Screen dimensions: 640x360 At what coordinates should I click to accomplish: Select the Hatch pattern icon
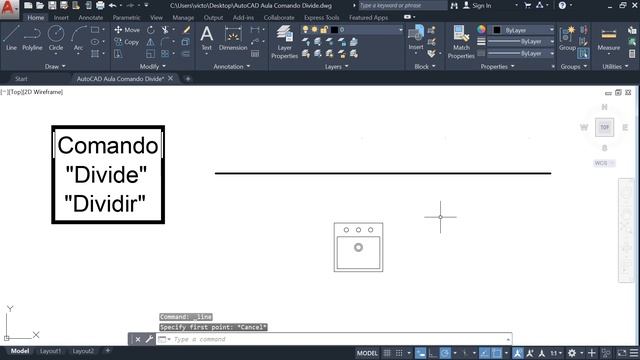click(x=95, y=53)
